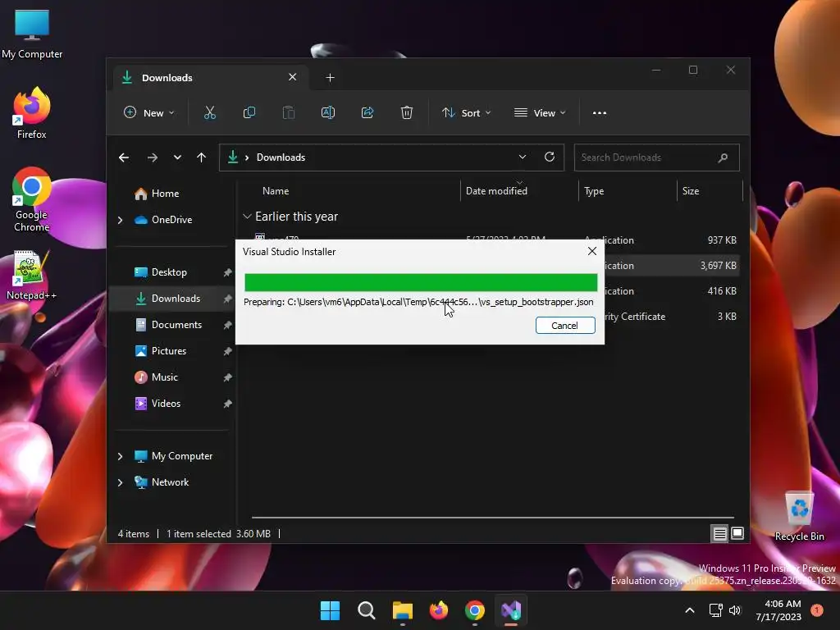This screenshot has width=840, height=630.
Task: Click the Delete trash icon in toolbar
Action: click(x=407, y=112)
